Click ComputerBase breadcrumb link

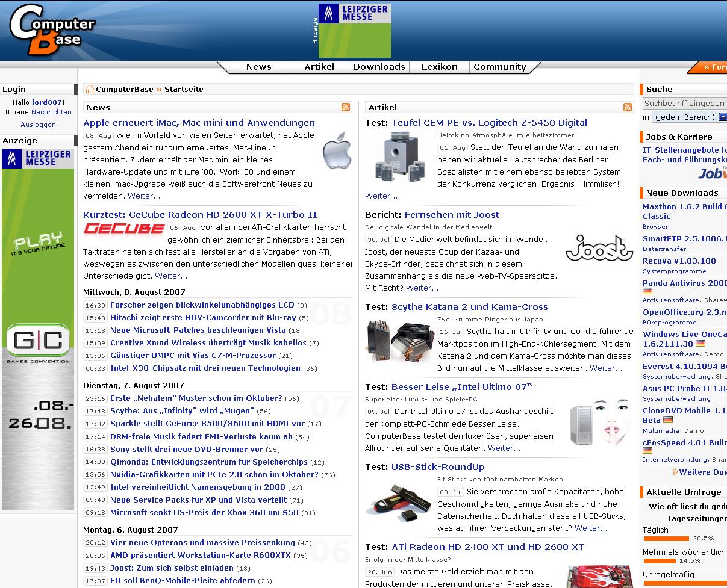point(125,89)
